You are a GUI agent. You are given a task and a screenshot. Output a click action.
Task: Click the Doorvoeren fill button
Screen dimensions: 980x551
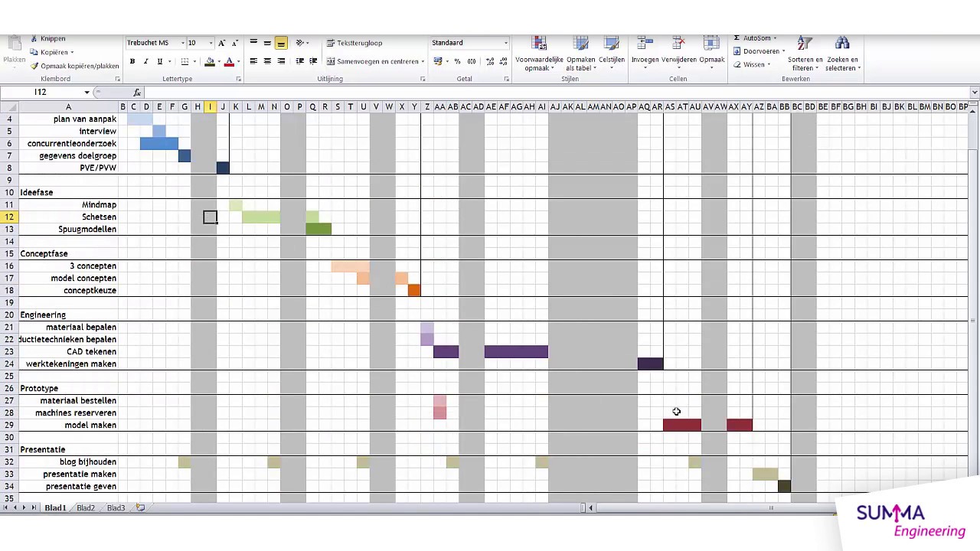(x=759, y=51)
